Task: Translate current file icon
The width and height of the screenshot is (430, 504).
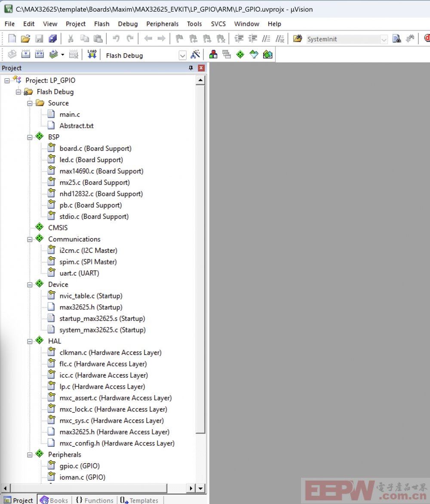Action: tap(12, 54)
